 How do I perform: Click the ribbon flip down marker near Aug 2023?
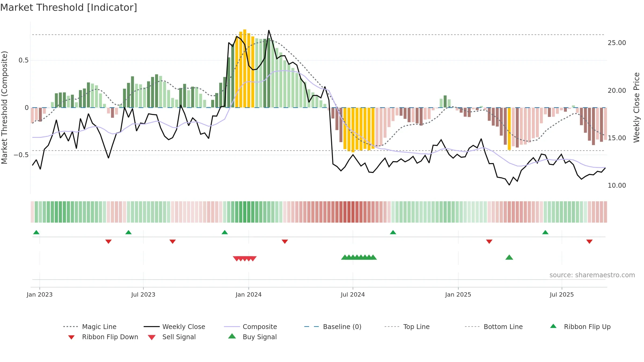173,242
